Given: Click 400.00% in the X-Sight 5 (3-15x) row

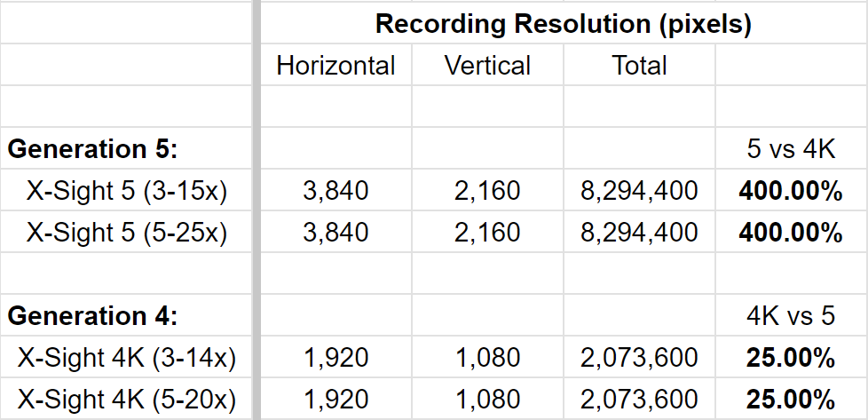Looking at the screenshot, I should 791,190.
